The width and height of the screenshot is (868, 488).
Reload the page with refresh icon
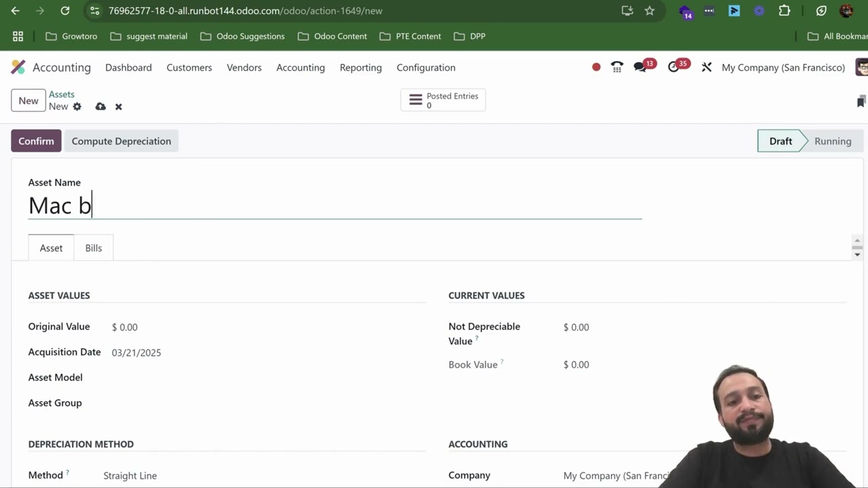65,11
